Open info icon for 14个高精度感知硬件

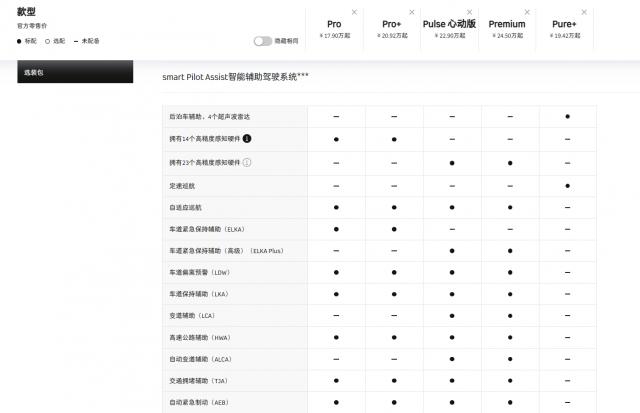point(247,139)
